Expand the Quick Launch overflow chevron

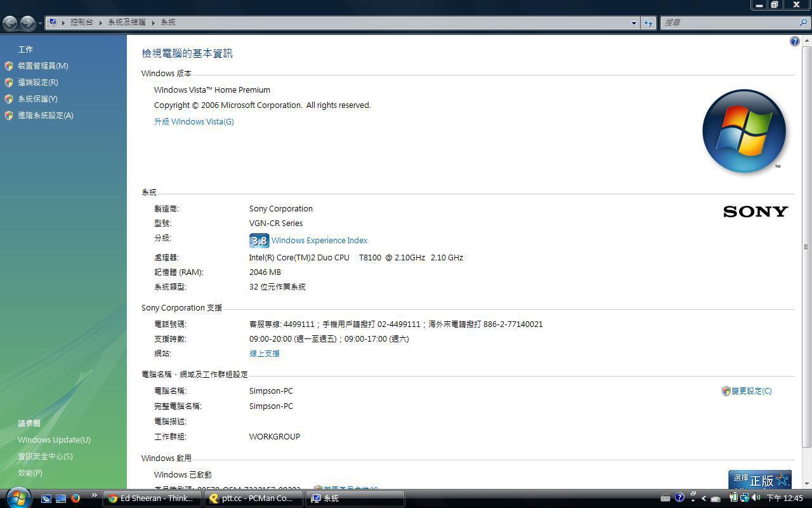click(94, 495)
